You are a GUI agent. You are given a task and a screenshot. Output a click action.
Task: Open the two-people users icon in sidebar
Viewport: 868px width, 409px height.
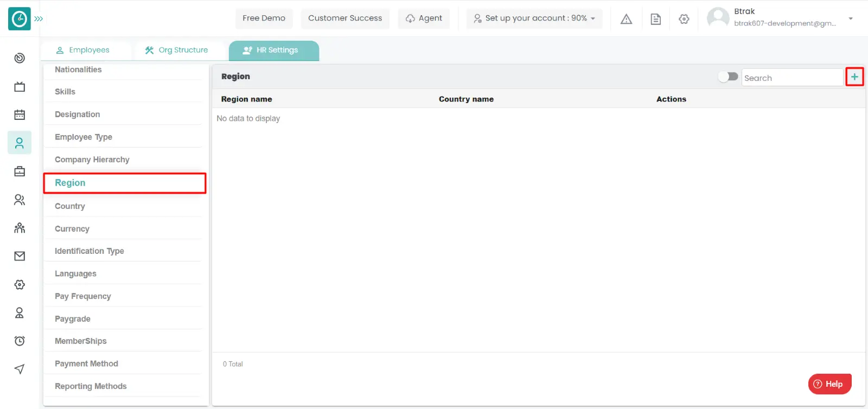coord(20,200)
